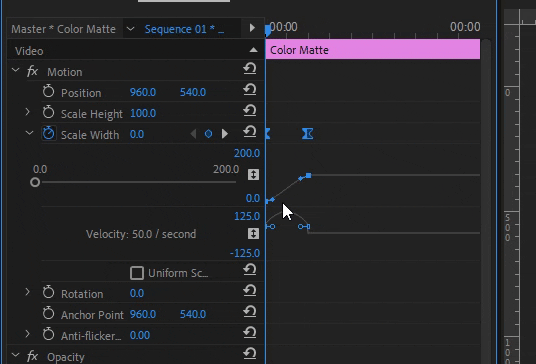
Task: Toggle Scale Width stopwatch animation
Action: 49,133
